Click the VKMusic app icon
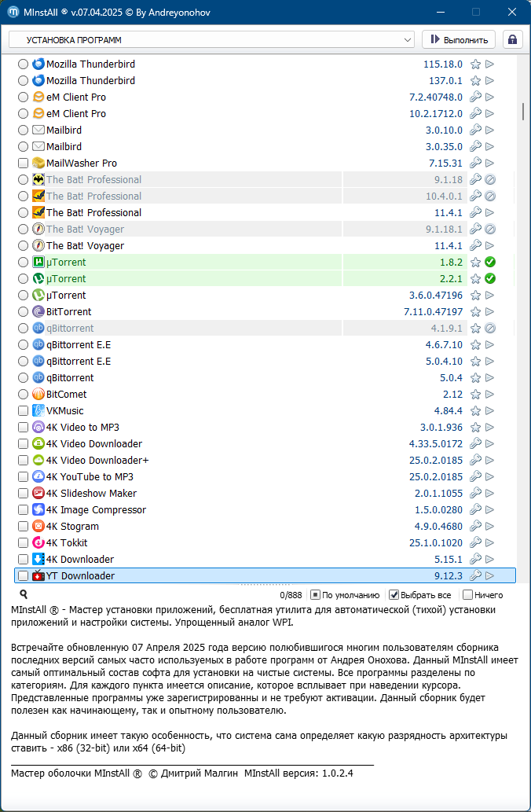The image size is (531, 812). pos(38,410)
